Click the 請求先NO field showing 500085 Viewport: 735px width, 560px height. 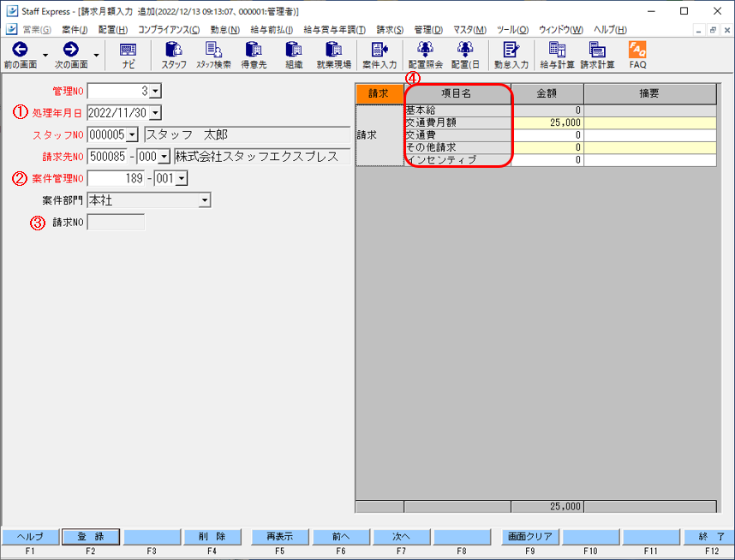click(x=107, y=157)
